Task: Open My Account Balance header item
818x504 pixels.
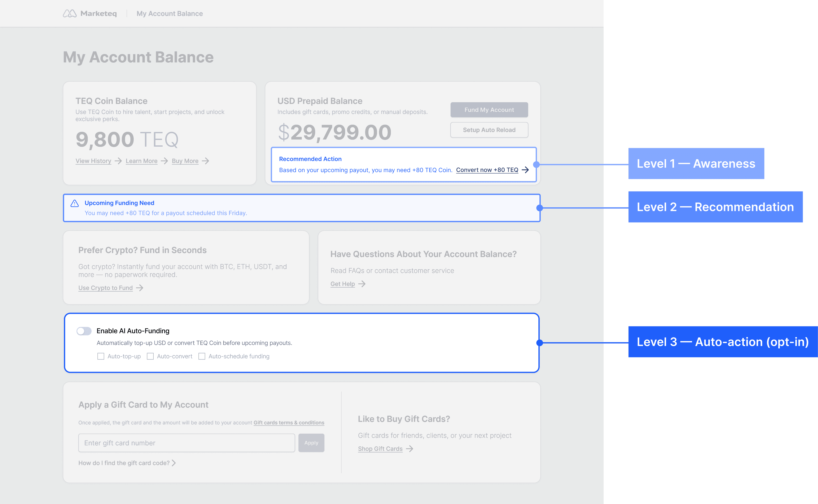Action: pyautogui.click(x=169, y=14)
